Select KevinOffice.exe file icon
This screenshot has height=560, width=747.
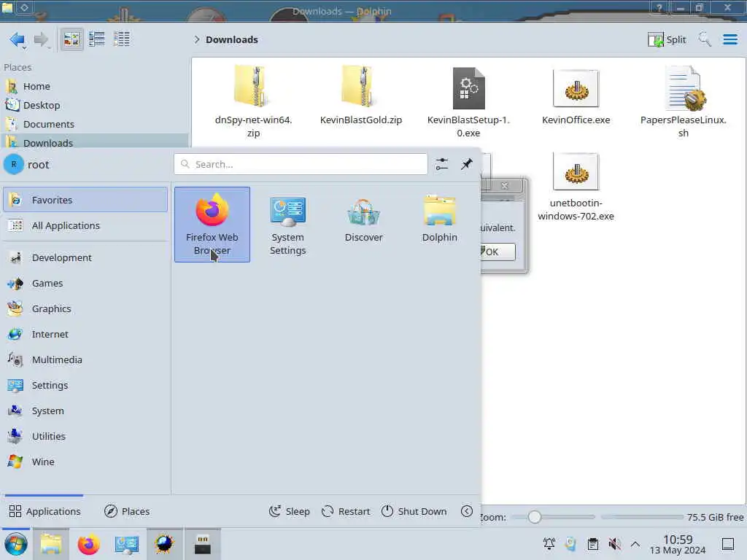(x=576, y=88)
